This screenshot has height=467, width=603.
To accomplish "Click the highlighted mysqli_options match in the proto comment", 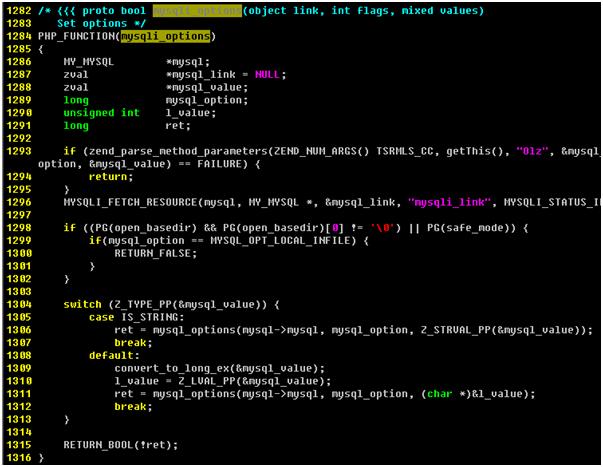I will tap(198, 10).
